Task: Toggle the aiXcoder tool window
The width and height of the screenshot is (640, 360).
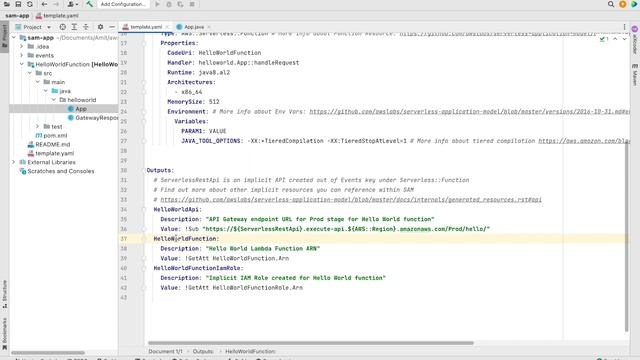Action: coord(635,41)
